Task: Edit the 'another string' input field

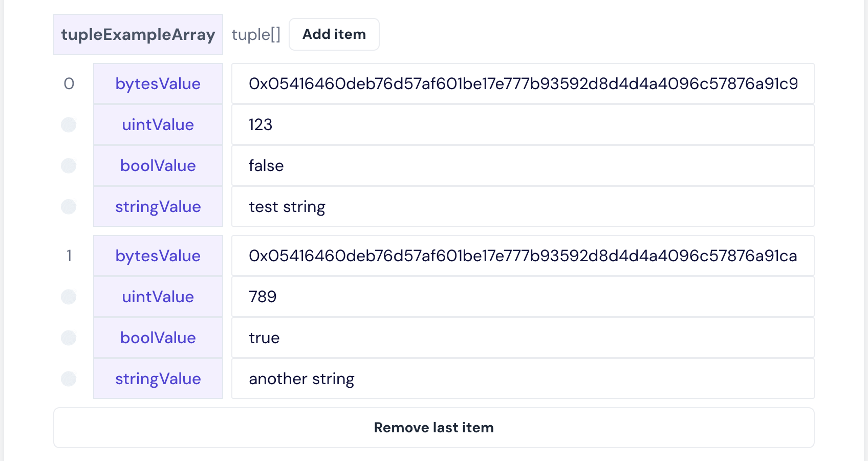Action: coord(523,379)
